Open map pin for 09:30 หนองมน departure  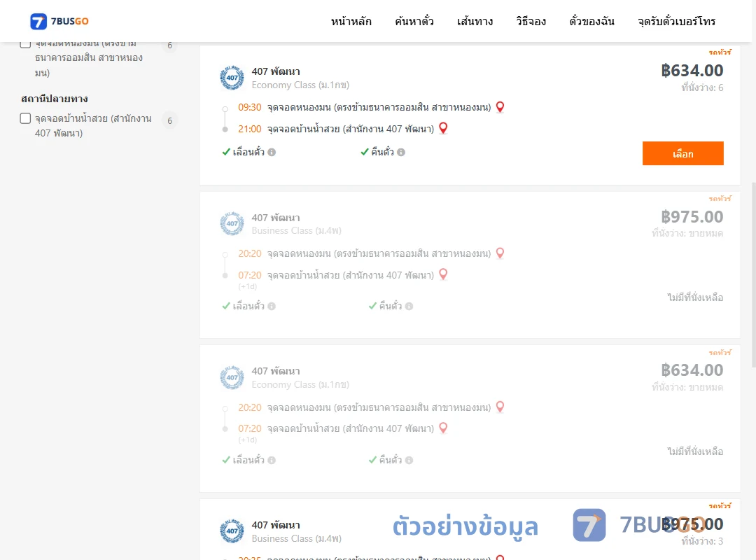coord(500,106)
